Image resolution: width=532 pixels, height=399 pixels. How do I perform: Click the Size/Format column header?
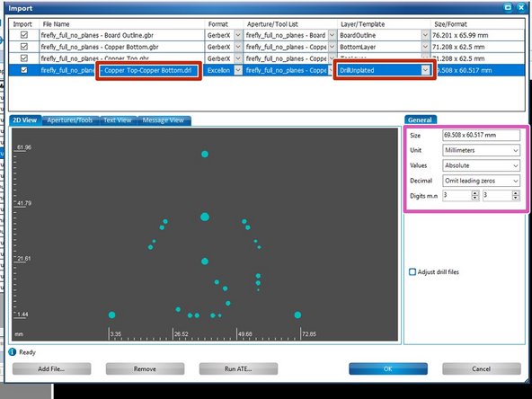pyautogui.click(x=450, y=24)
